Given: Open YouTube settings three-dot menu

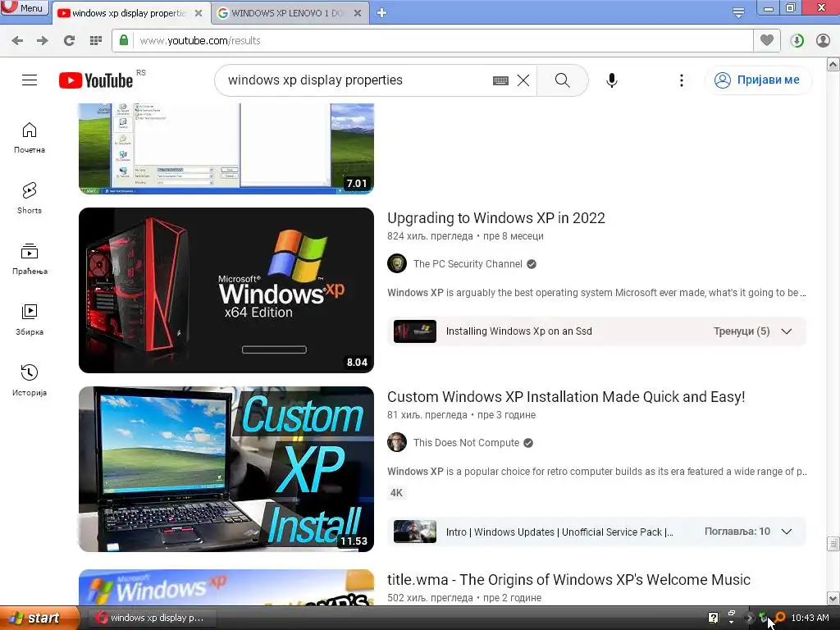Looking at the screenshot, I should pos(682,80).
